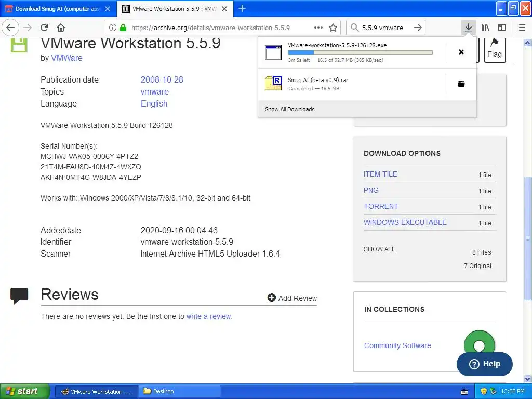532x399 pixels.
Task: Click the Smug AI rar download entry
Action: tap(352, 84)
